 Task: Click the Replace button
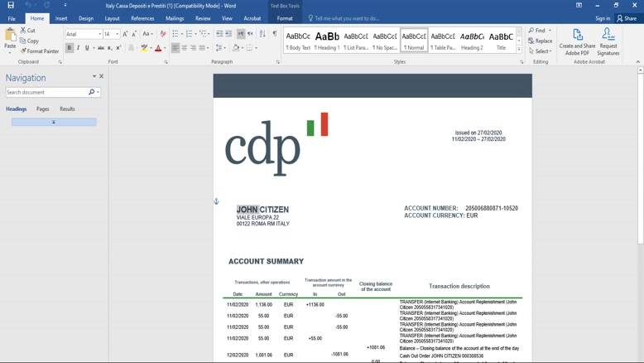[x=541, y=41]
